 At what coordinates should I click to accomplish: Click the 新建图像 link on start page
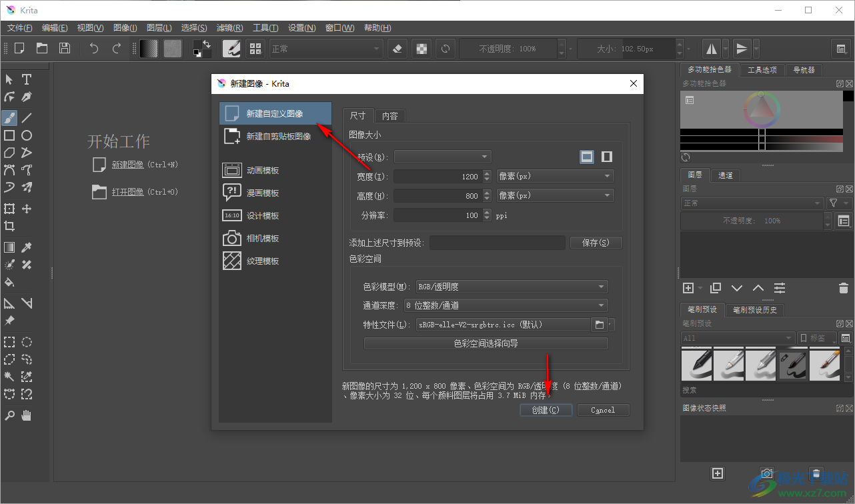[127, 164]
